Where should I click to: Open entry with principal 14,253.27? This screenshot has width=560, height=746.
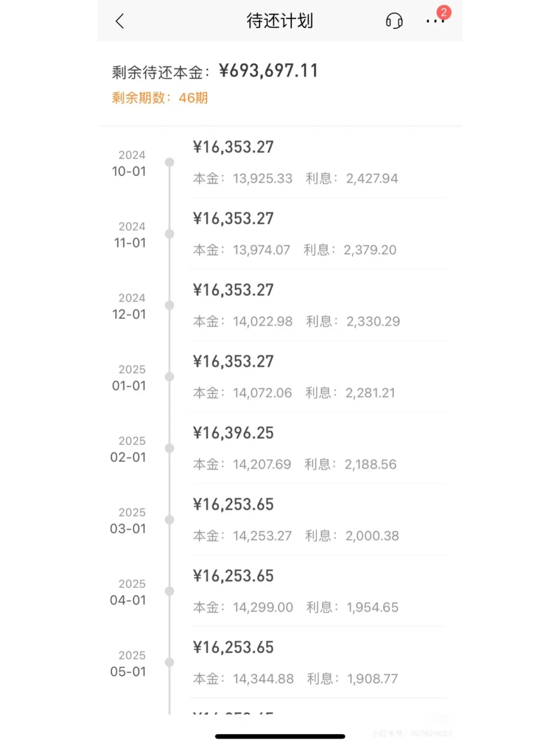262,536
